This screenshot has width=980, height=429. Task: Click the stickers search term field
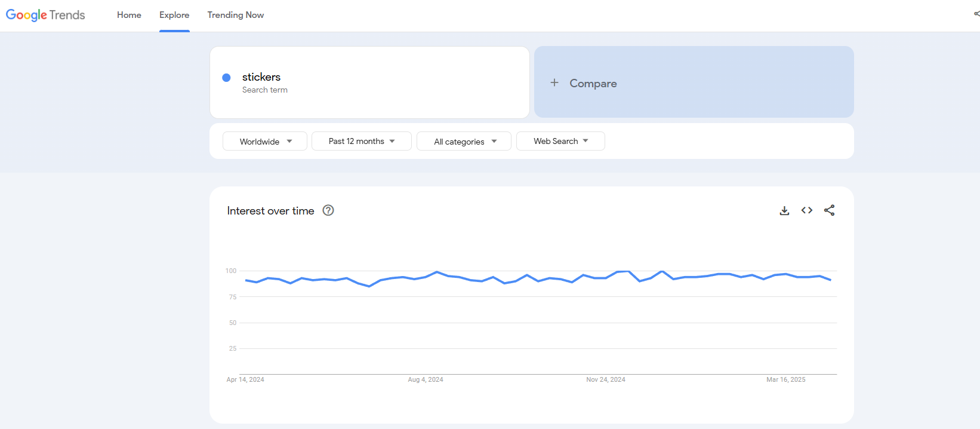(x=369, y=82)
